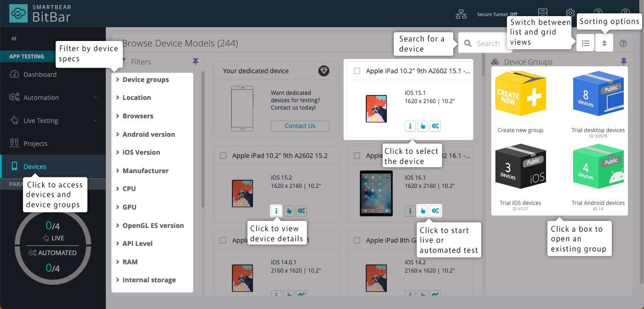Start automated test on iPad iOS 15.1

pyautogui.click(x=435, y=126)
